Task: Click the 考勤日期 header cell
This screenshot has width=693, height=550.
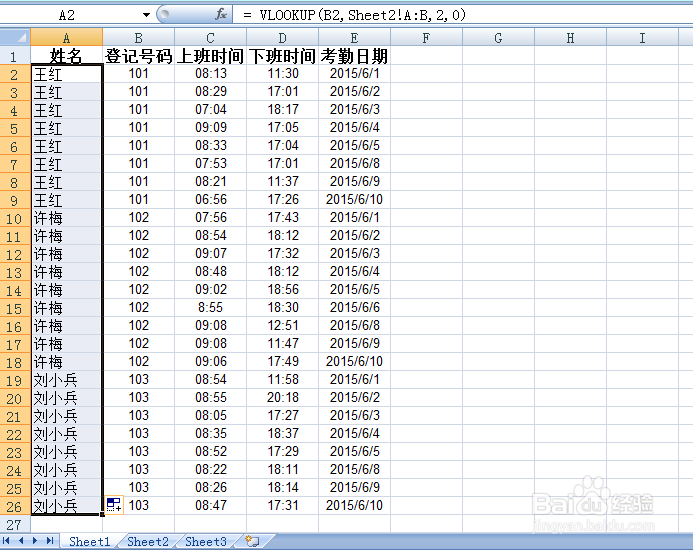Action: tap(354, 56)
